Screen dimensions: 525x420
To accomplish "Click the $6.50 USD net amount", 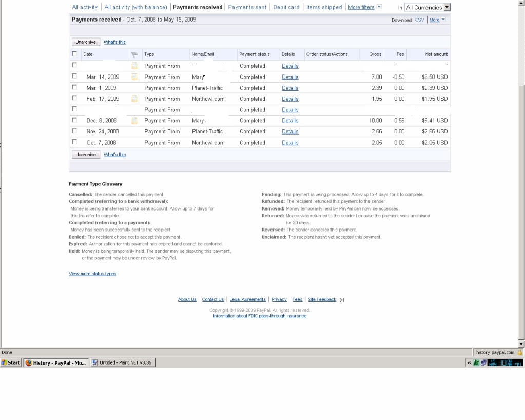I will click(435, 77).
